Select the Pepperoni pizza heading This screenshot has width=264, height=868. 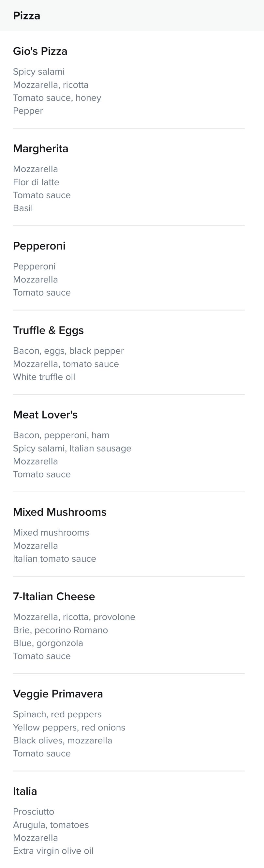(x=39, y=246)
